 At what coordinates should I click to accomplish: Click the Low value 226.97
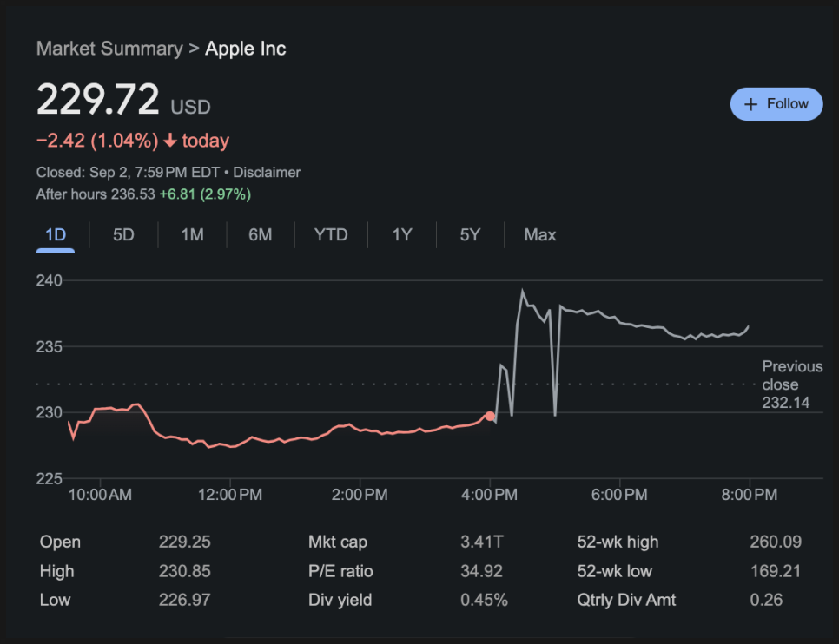pyautogui.click(x=185, y=600)
